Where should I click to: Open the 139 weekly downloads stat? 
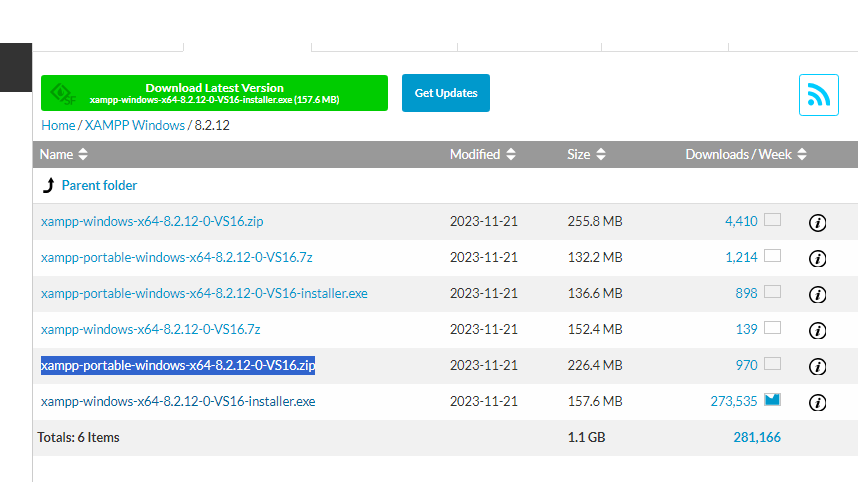[x=746, y=329]
